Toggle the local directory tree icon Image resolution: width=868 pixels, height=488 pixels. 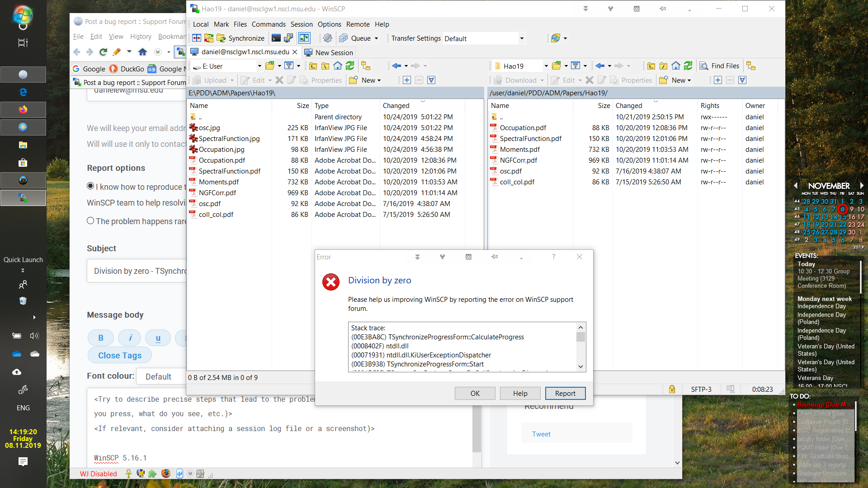click(x=365, y=66)
